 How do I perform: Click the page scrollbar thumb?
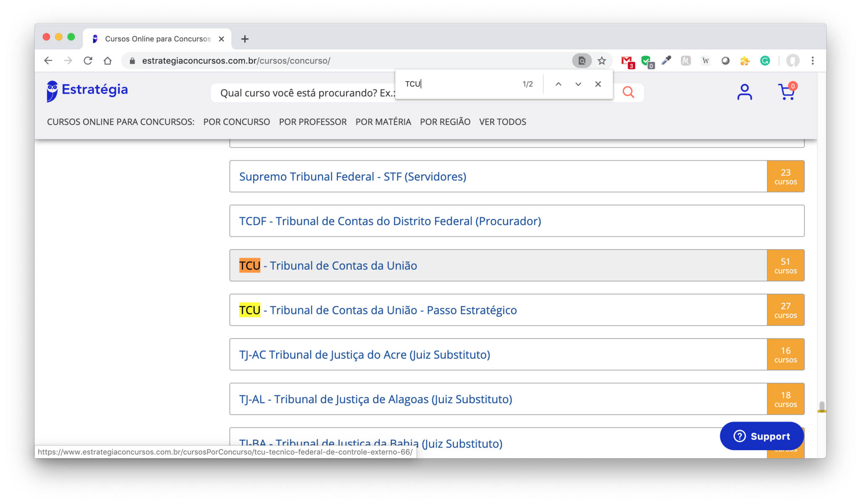click(x=822, y=406)
